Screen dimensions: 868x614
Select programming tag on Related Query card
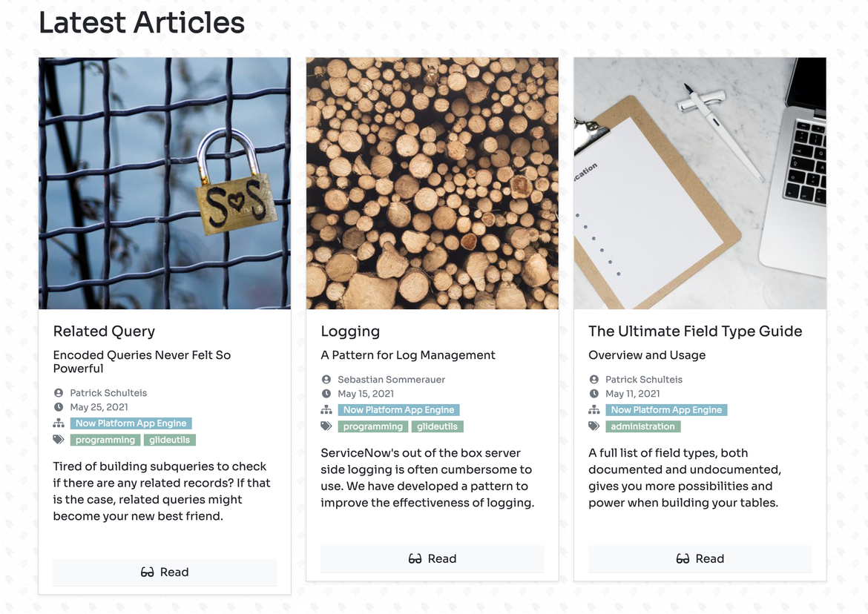[105, 440]
